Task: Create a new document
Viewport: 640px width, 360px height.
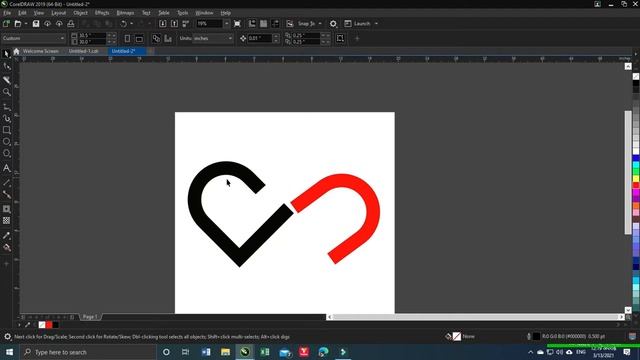Action: [6, 24]
